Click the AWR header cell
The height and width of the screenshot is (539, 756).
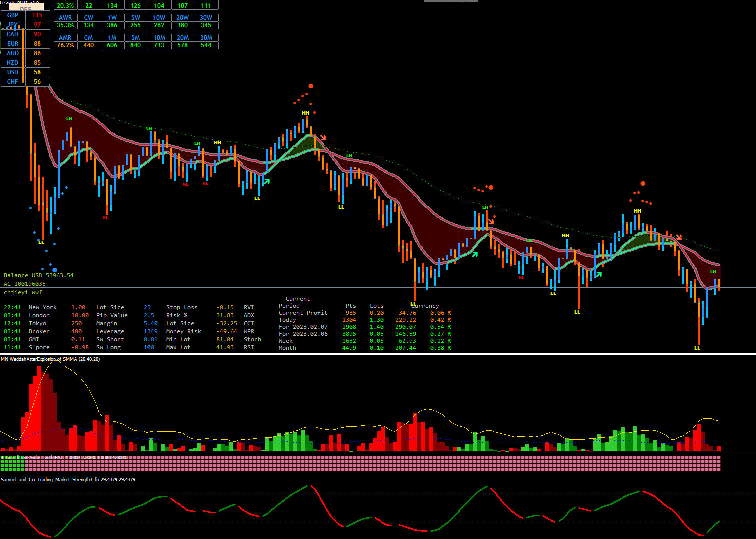coord(65,18)
